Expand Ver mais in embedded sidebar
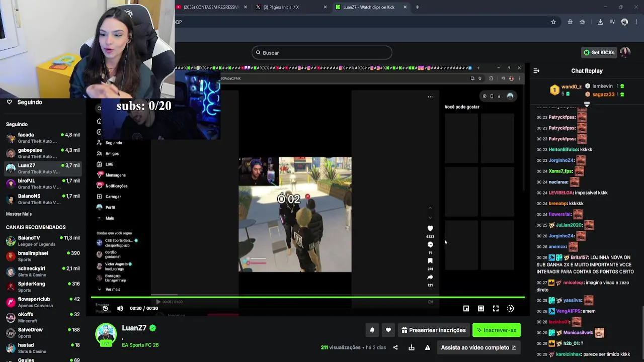Screen dimensions: 644x362 pyautogui.click(x=110, y=290)
